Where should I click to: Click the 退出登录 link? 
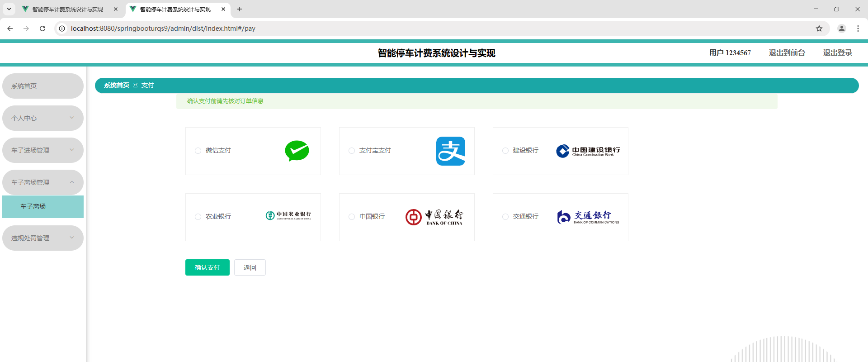[838, 53]
